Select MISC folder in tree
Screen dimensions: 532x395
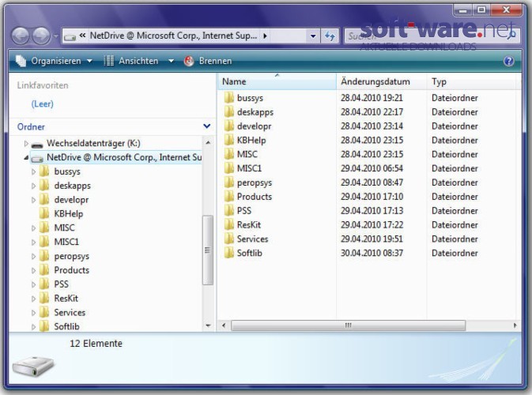[65, 228]
